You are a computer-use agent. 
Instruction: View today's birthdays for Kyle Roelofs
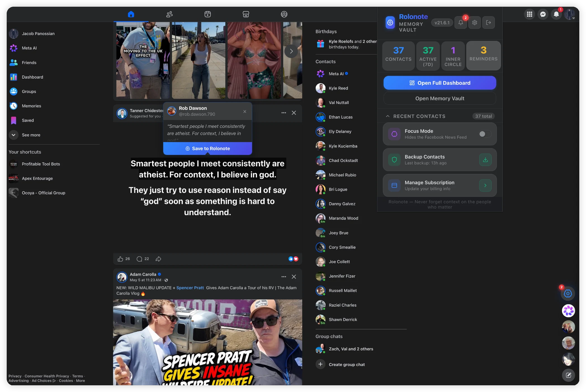tap(347, 44)
